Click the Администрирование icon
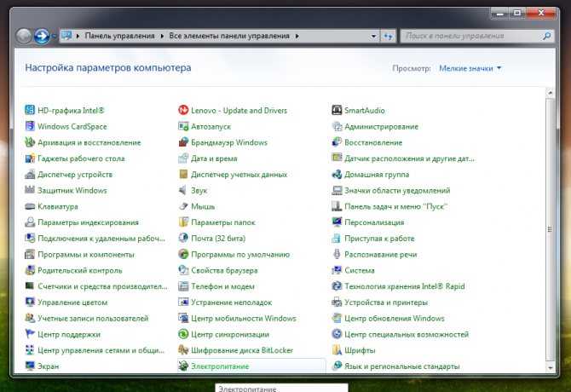This screenshot has width=571, height=392. tap(337, 126)
